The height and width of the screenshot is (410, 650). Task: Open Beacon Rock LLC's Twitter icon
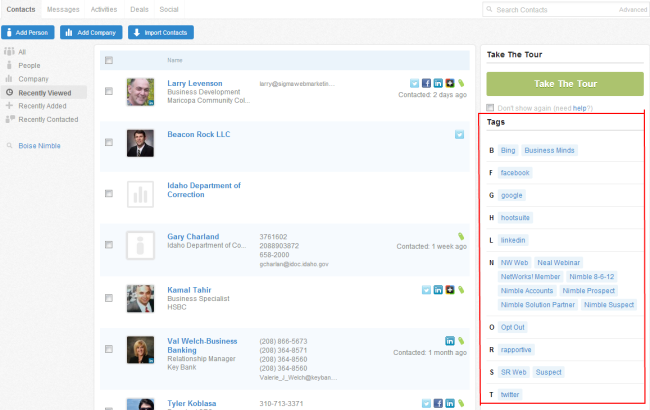point(459,134)
